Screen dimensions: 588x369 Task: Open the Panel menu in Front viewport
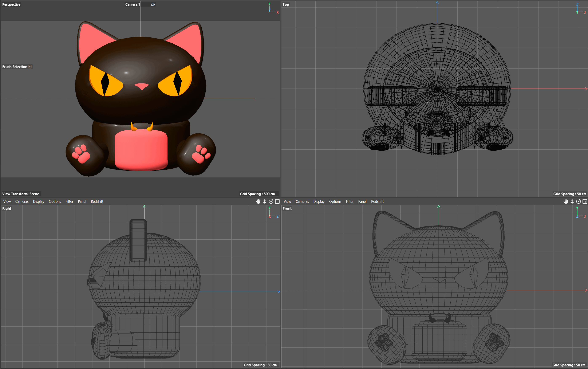(x=362, y=201)
